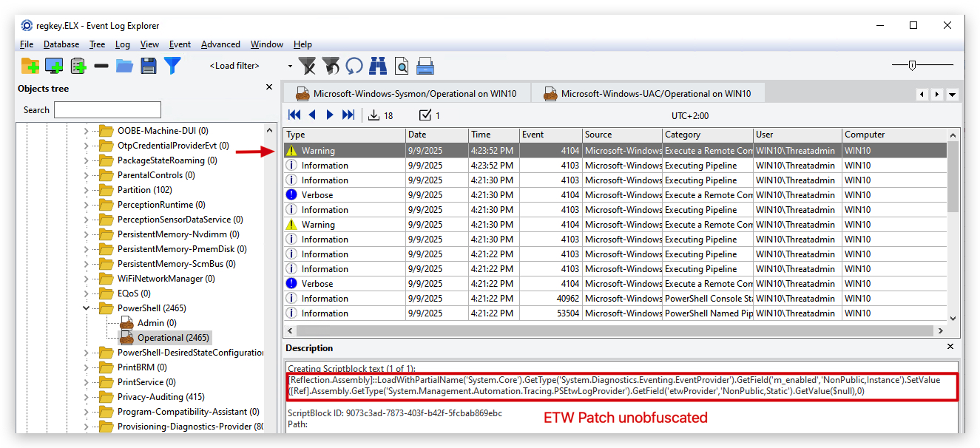Click the checked events counter checkbox
980x448 pixels.
tap(425, 115)
